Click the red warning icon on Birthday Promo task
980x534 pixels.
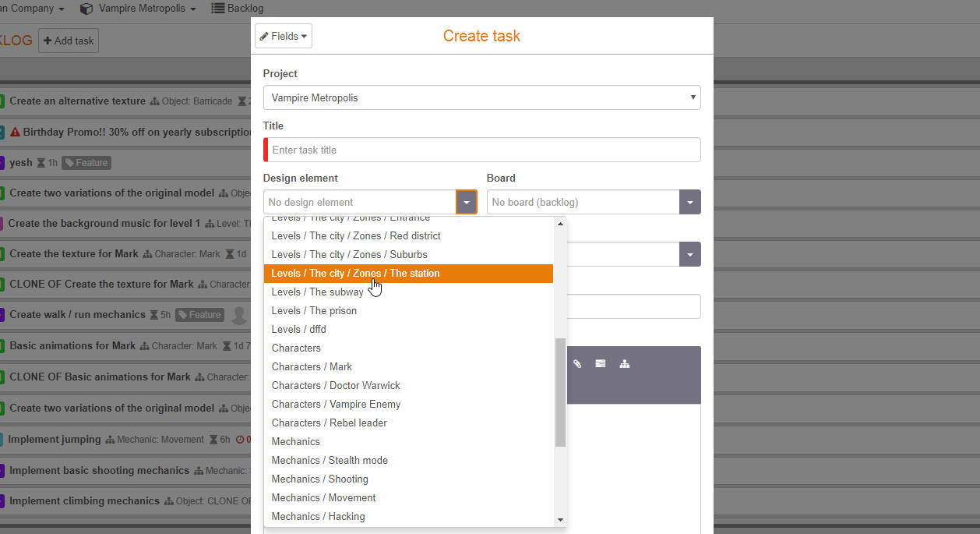click(15, 132)
